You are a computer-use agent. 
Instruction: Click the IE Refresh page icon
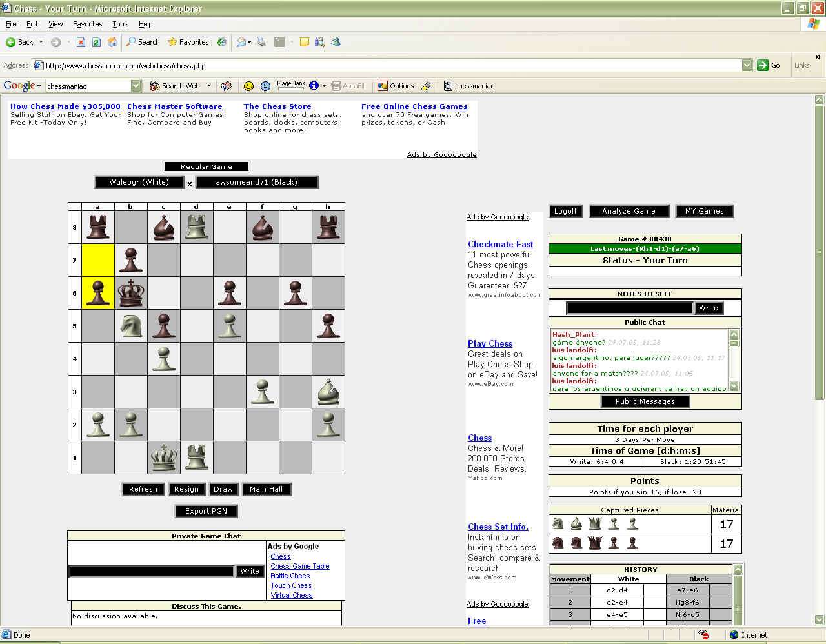96,42
